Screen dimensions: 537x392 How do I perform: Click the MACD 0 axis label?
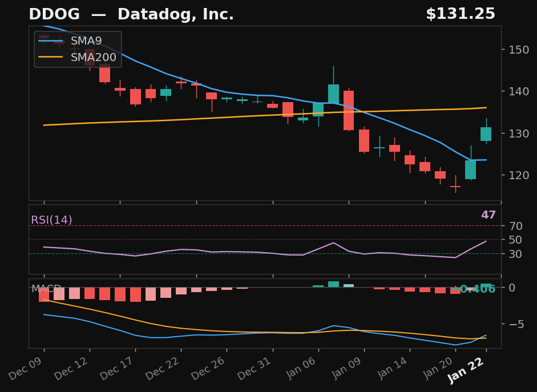point(512,288)
